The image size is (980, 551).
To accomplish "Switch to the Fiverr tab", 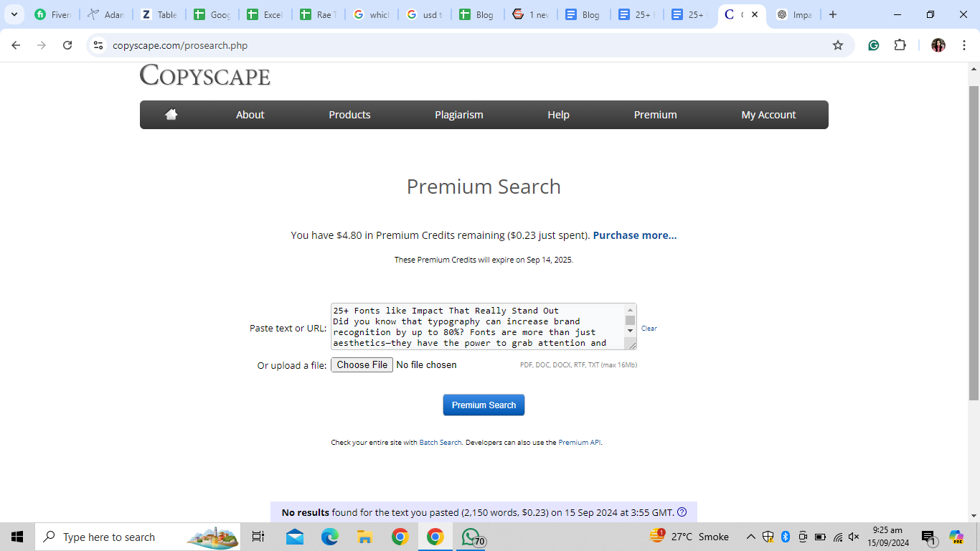I will click(x=53, y=14).
